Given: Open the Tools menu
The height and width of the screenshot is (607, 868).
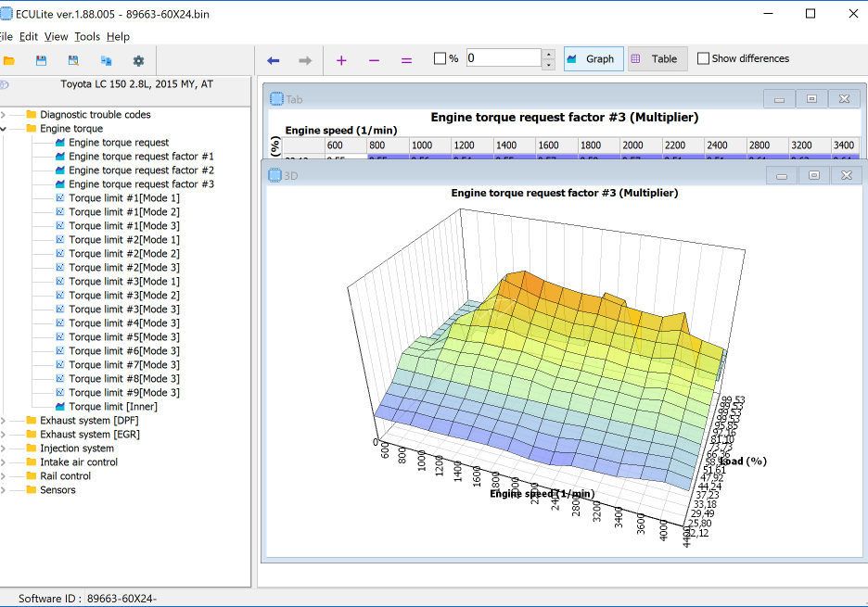Looking at the screenshot, I should (87, 36).
